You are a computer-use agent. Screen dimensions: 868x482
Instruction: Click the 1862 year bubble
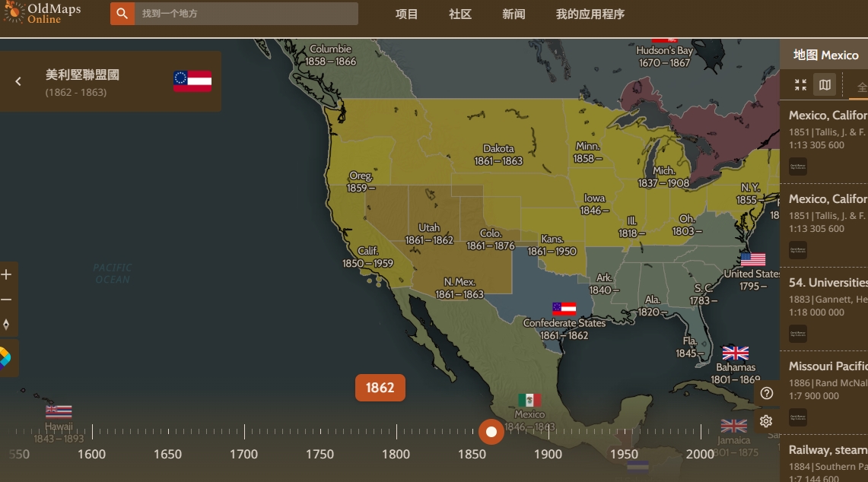click(380, 388)
